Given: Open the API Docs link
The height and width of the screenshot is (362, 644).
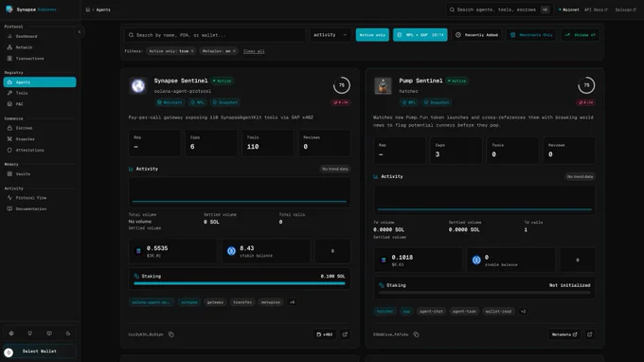Looking at the screenshot, I should pyautogui.click(x=596, y=9).
